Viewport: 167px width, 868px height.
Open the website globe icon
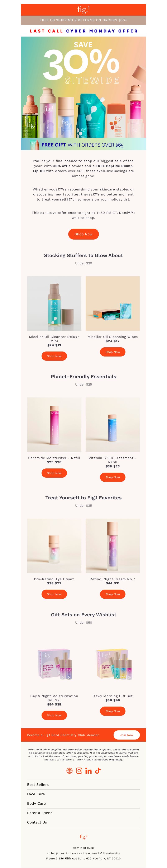point(69,771)
